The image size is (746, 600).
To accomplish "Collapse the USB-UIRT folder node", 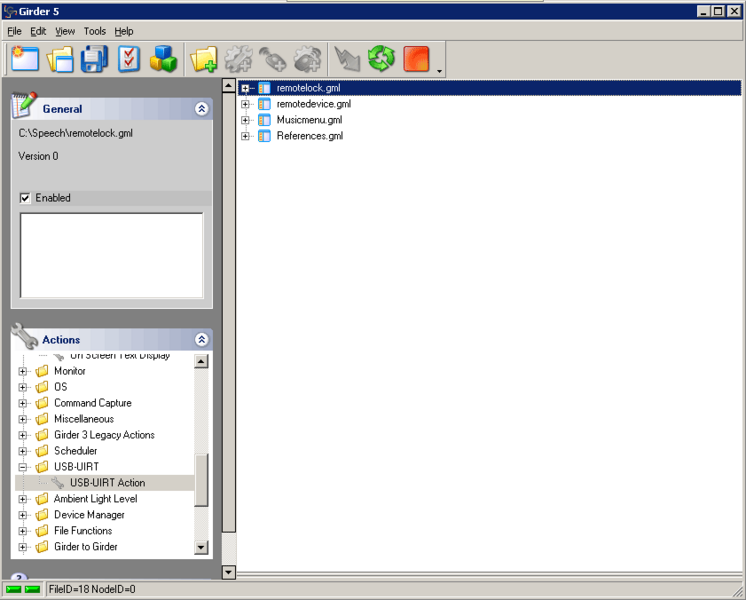I will coord(23,467).
